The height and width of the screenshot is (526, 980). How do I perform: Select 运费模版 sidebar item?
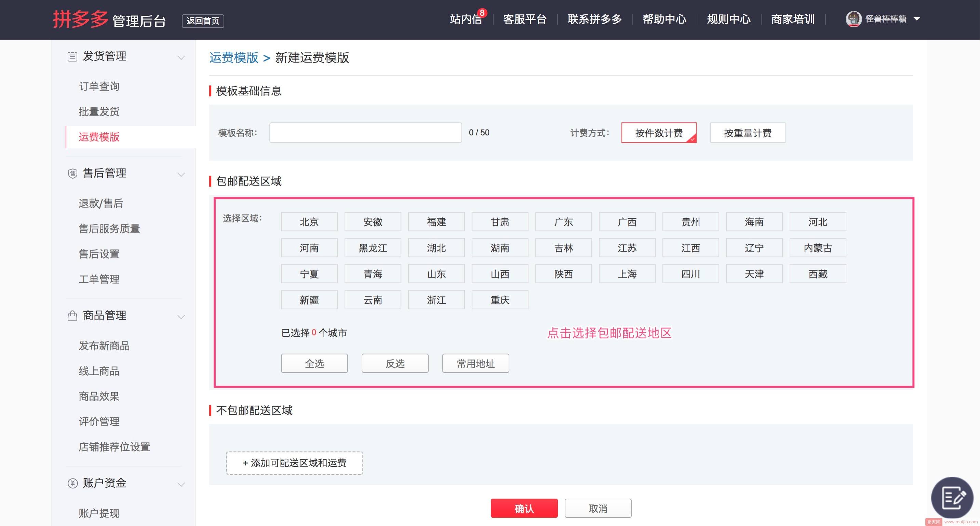pos(99,137)
